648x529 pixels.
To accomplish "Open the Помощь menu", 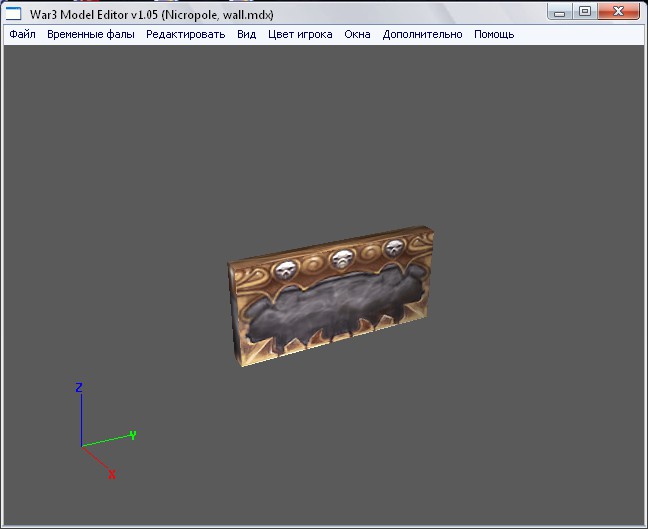I will [x=494, y=34].
